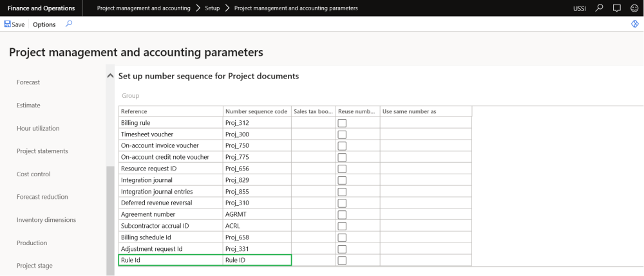The height and width of the screenshot is (276, 644).
Task: Click the smiley feedback icon
Action: click(634, 8)
